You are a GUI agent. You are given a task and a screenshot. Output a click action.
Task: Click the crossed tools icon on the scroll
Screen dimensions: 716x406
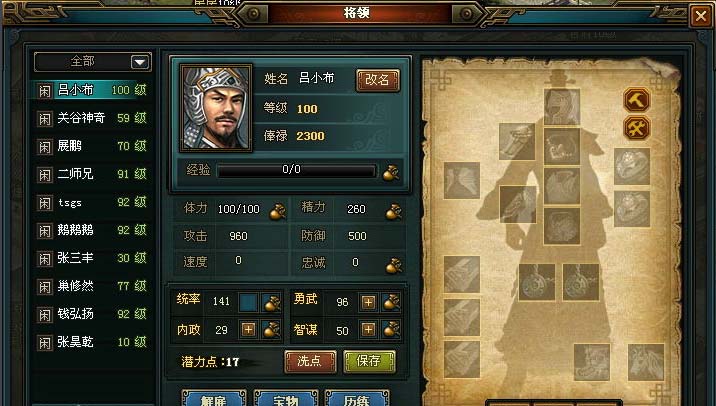(637, 128)
